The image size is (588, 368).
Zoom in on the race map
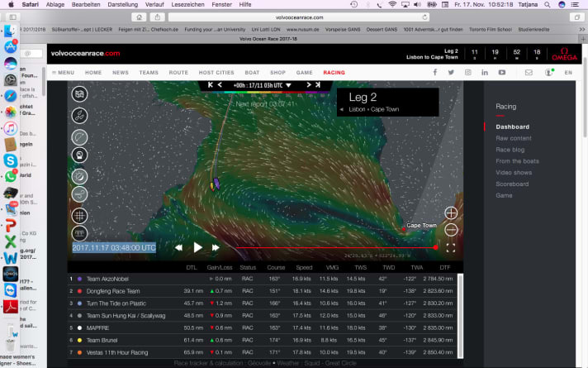[451, 213]
